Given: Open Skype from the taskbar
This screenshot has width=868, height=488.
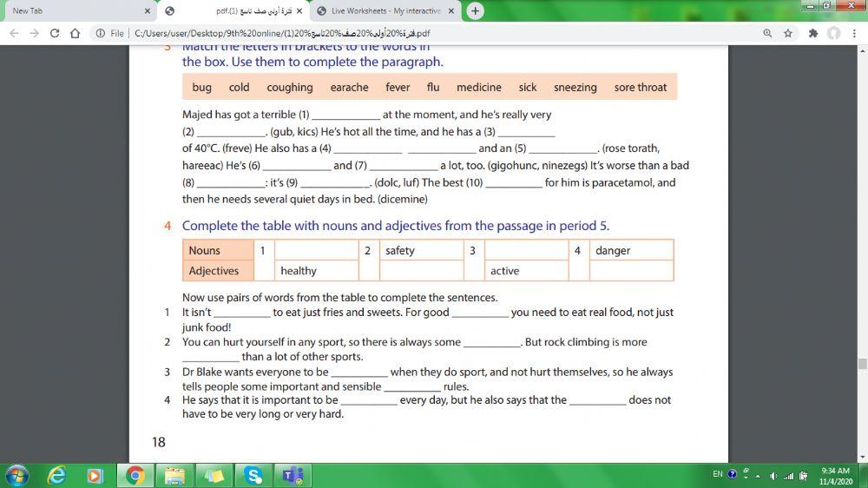Looking at the screenshot, I should (x=253, y=475).
